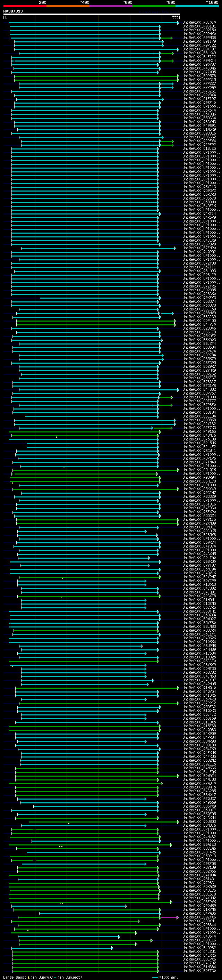This screenshot has width=222, height=980.
Task: Select hit label UniRef100_B6KA03
Action: click(x=199, y=340)
